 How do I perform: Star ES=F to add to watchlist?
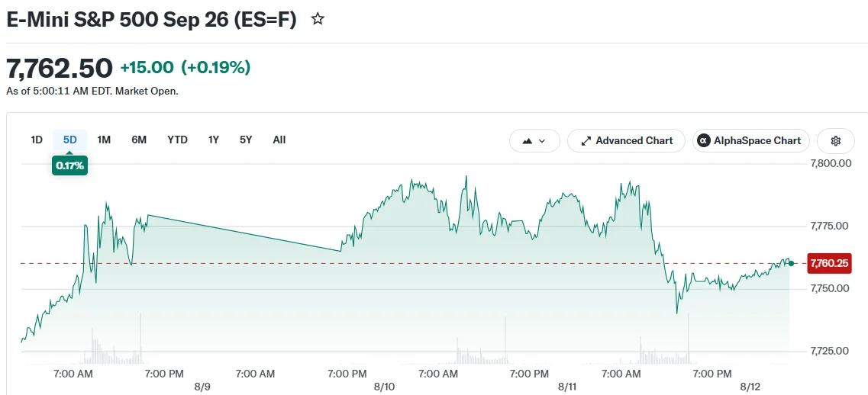(x=317, y=19)
